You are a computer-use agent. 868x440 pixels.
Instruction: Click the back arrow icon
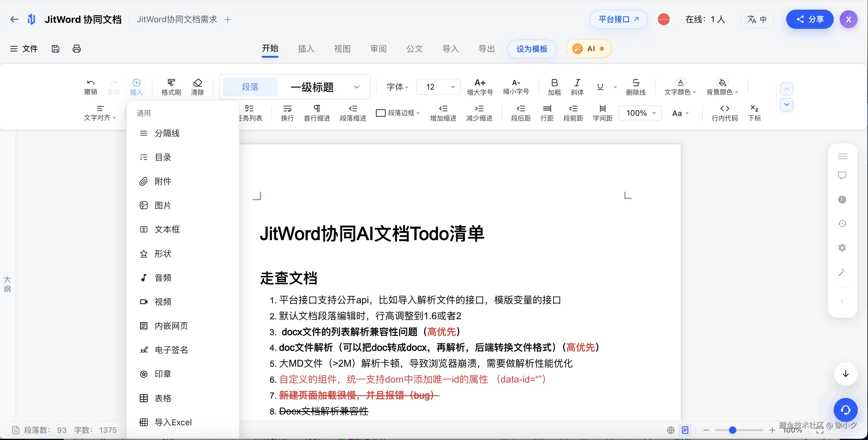pyautogui.click(x=14, y=19)
